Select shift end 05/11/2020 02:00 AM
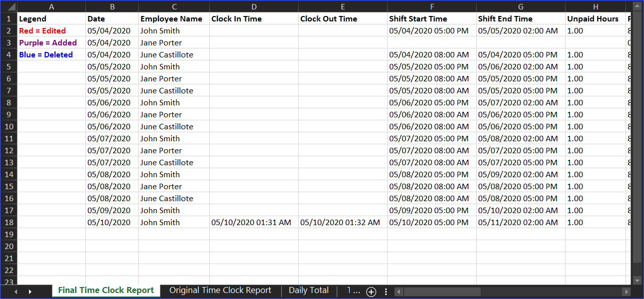The height and width of the screenshot is (299, 644). coord(521,223)
